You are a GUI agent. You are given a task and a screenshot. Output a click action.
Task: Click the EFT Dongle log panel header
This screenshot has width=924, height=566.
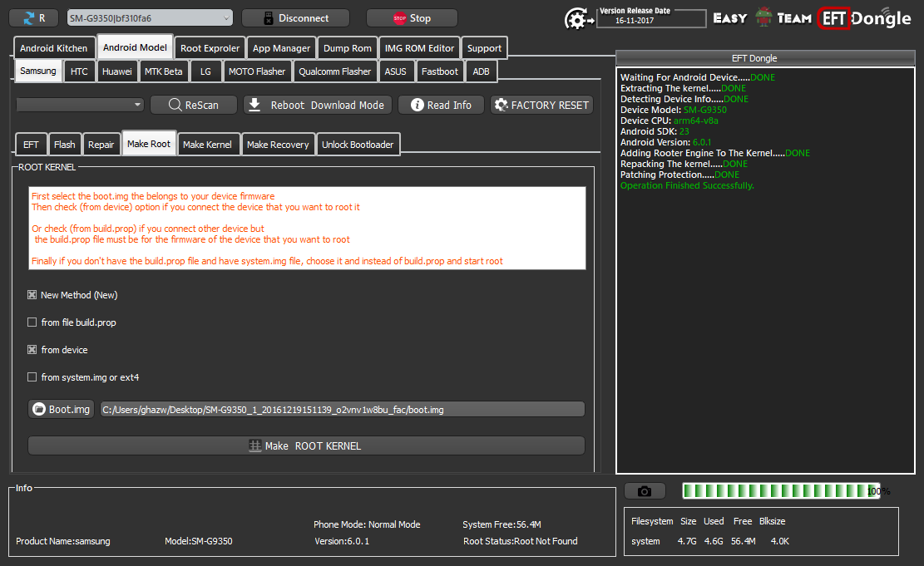[x=765, y=58]
